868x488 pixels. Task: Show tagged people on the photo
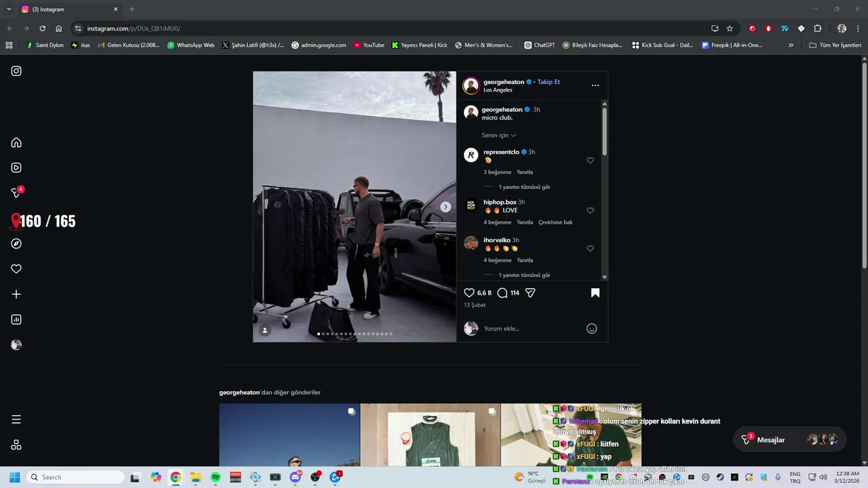[x=265, y=330]
